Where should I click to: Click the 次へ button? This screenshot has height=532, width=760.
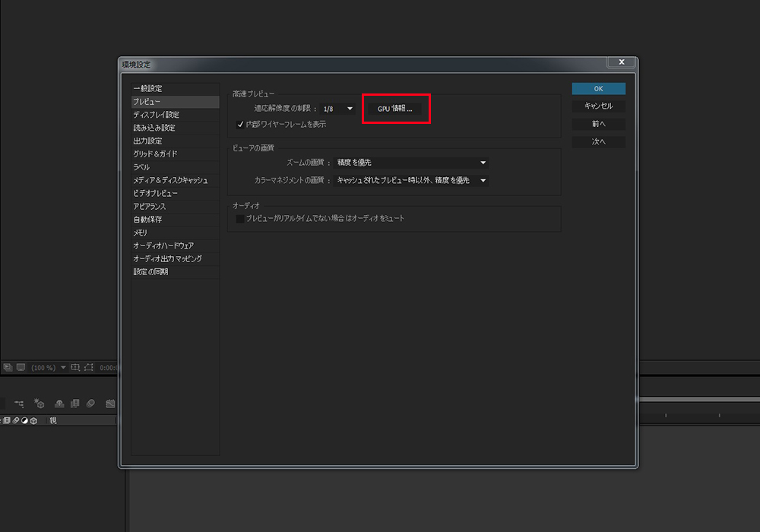(x=598, y=142)
